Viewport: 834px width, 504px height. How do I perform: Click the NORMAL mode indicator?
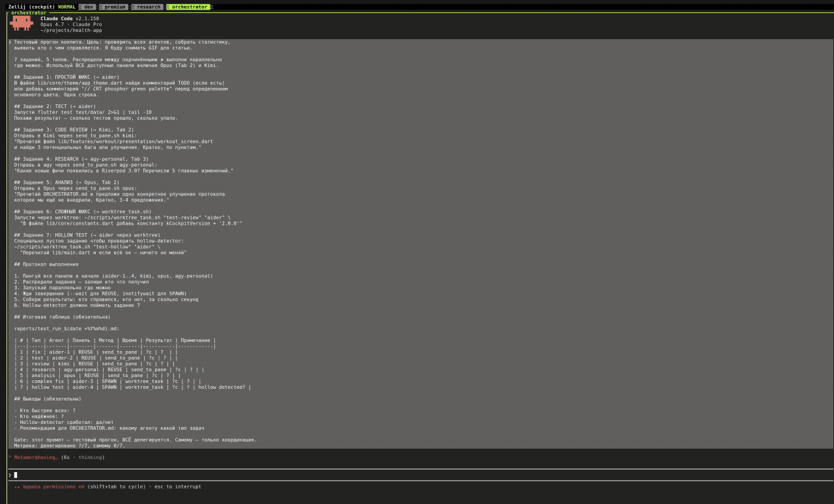66,7
